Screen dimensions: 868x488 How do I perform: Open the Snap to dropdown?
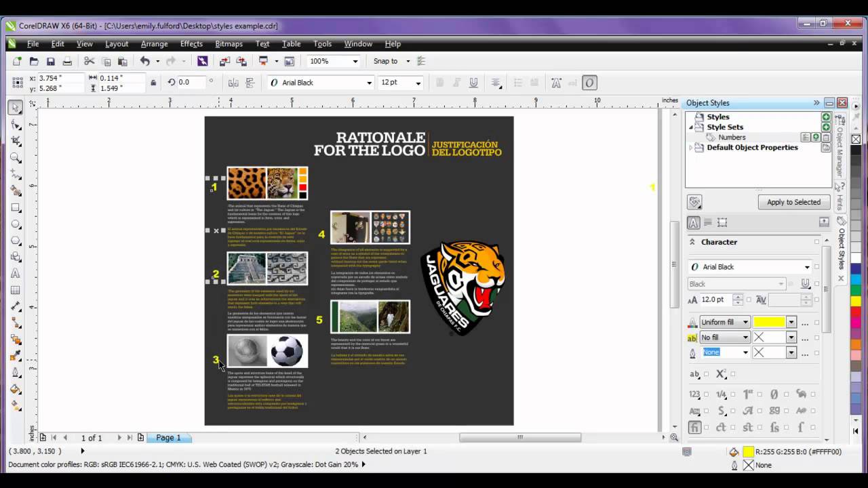(x=408, y=61)
